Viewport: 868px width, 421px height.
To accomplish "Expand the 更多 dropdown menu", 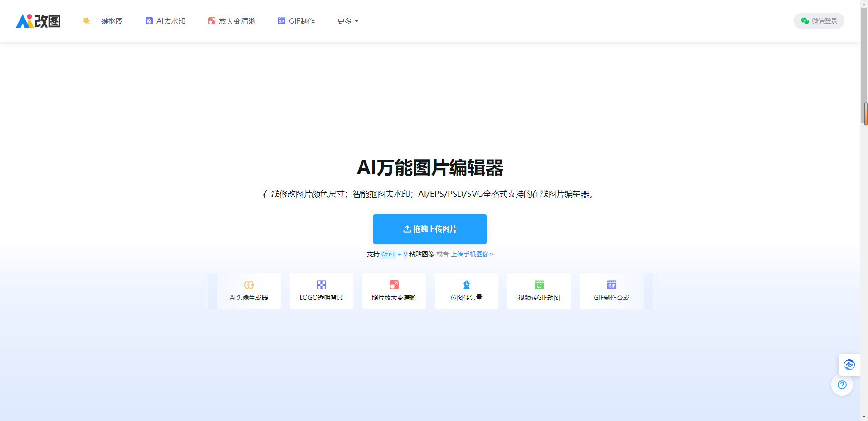I will (347, 21).
